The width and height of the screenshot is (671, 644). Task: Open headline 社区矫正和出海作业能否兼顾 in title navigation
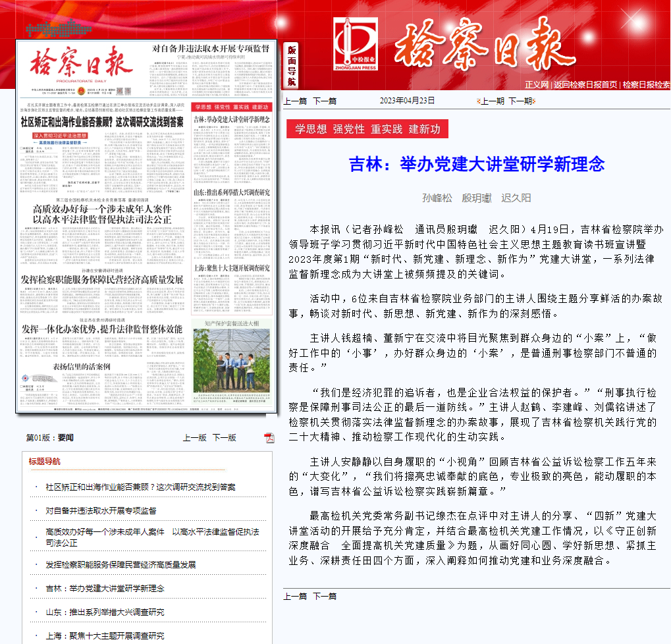[140, 487]
